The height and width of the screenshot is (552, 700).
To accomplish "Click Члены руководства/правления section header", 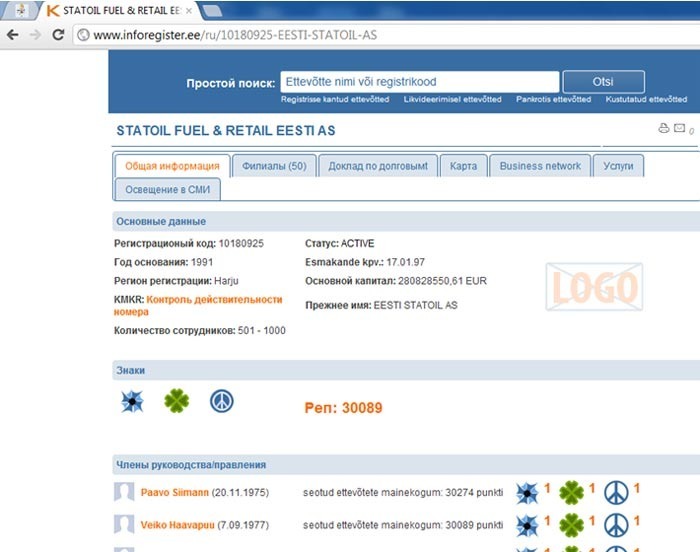I will pyautogui.click(x=406, y=465).
